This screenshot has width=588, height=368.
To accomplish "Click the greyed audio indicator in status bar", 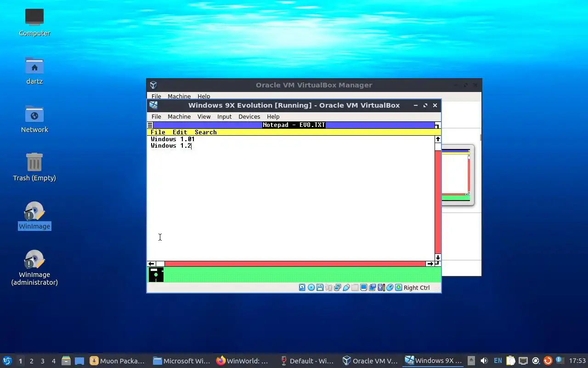I will (x=328, y=287).
